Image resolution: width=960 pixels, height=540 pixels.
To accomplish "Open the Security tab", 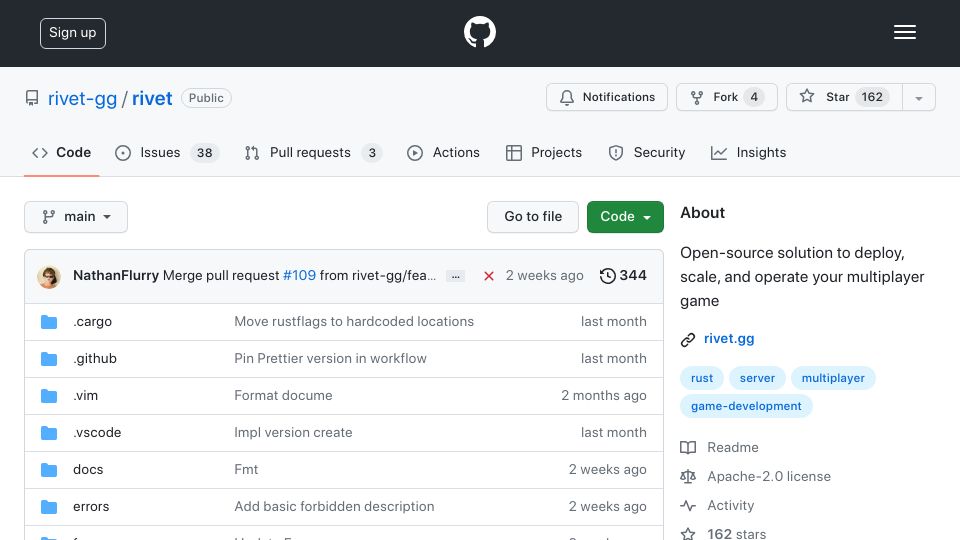I will point(647,152).
